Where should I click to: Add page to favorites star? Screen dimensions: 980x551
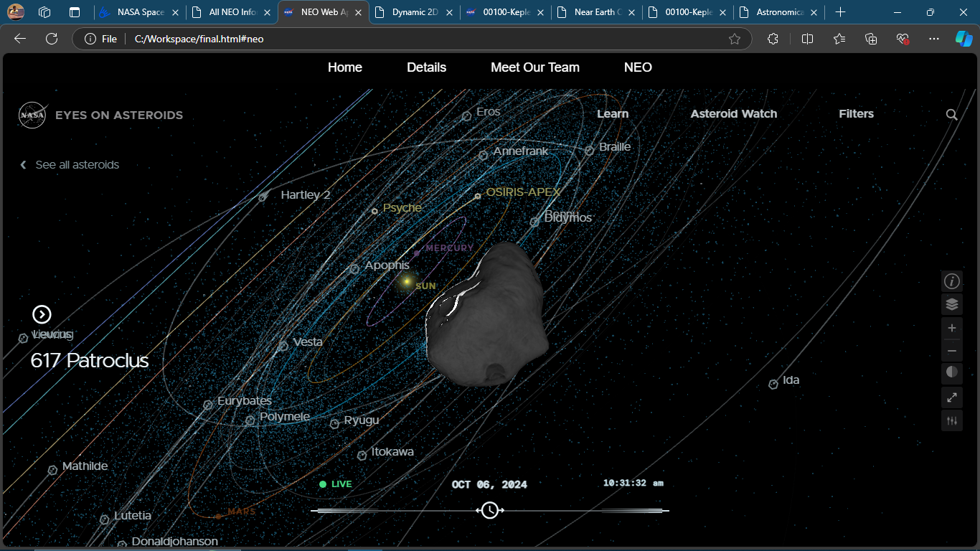click(735, 39)
